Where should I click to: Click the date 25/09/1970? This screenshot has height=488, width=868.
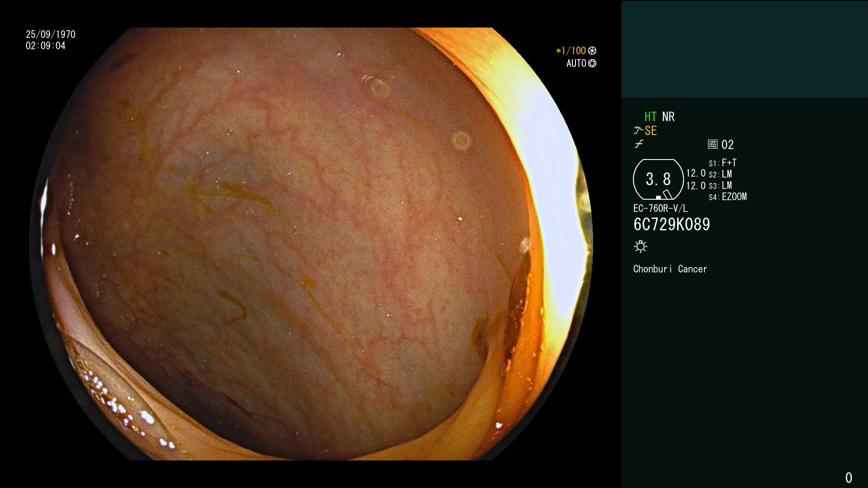tap(51, 34)
